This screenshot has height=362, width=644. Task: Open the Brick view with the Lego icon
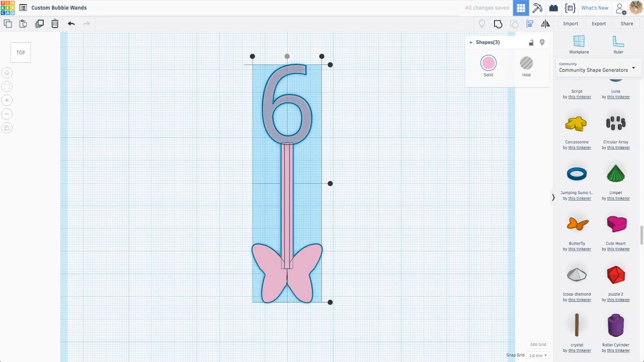(x=553, y=8)
